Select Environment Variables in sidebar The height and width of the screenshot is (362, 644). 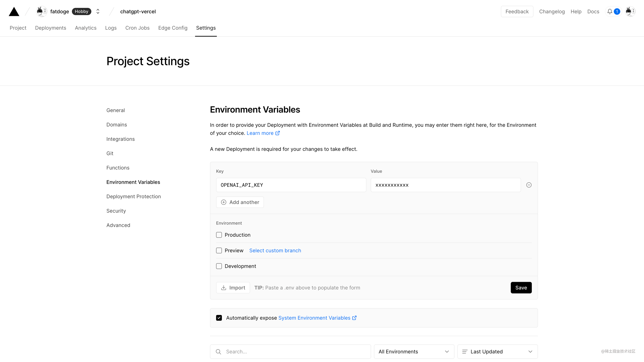pyautogui.click(x=133, y=182)
